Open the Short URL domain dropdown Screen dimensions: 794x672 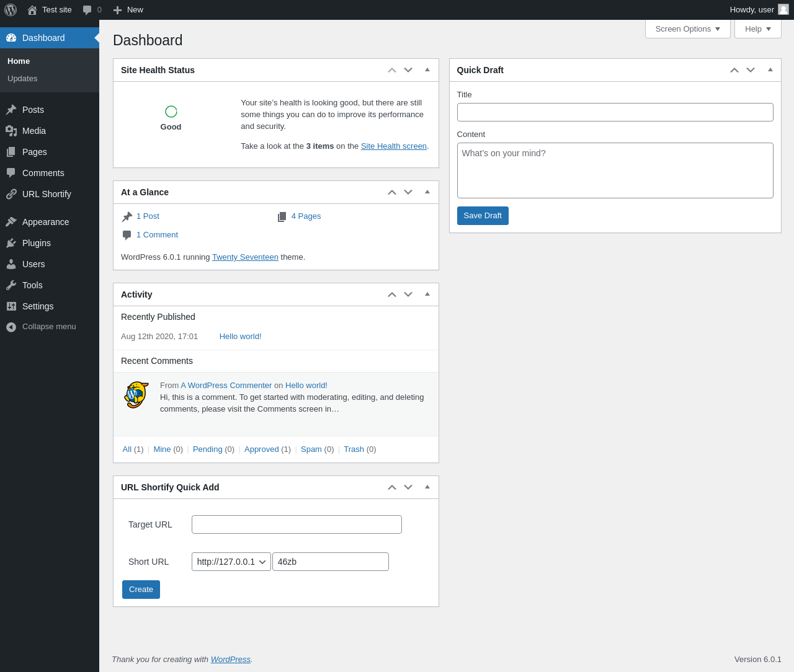(231, 562)
